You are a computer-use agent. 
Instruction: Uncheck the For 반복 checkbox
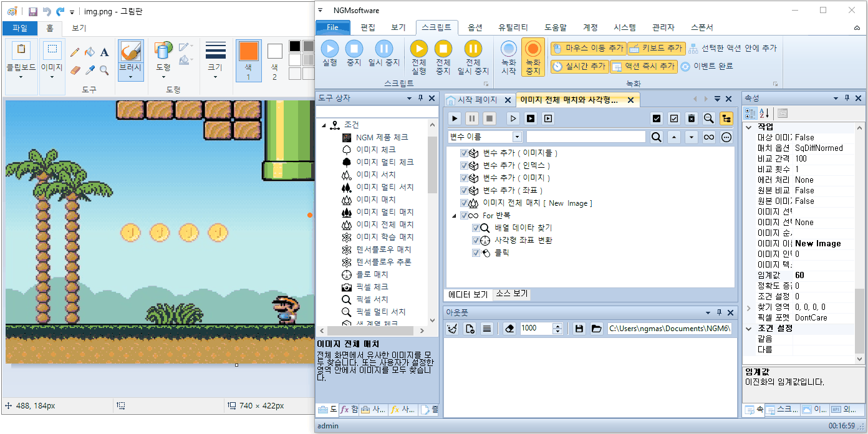[x=464, y=215]
